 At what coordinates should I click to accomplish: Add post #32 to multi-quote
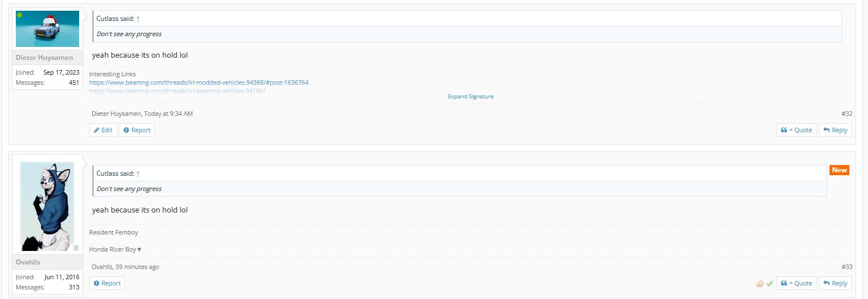click(x=796, y=130)
